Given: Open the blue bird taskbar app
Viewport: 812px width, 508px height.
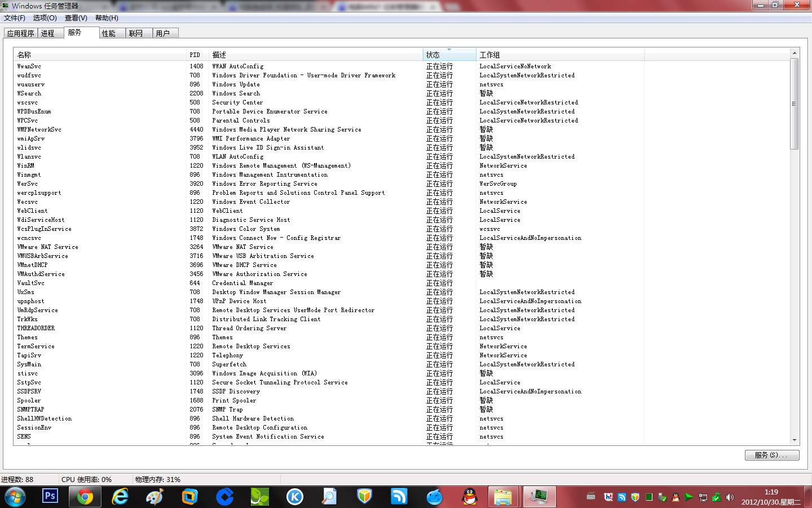Looking at the screenshot, I should click(434, 497).
